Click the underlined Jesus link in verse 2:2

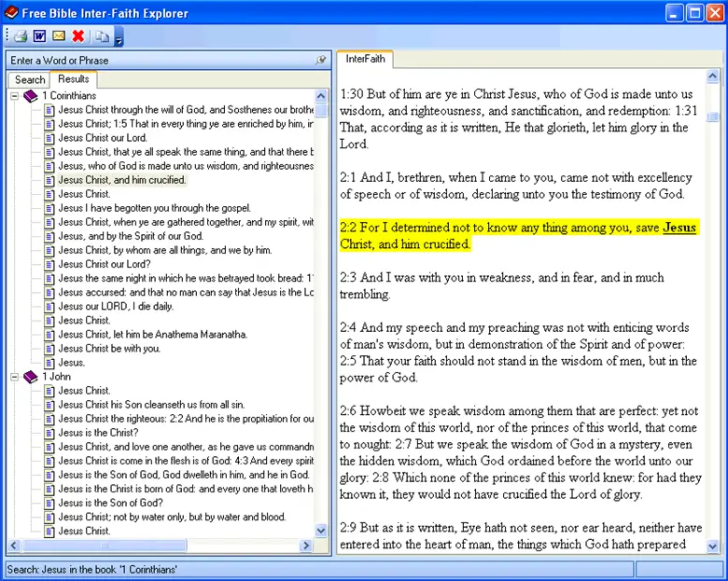pos(679,228)
